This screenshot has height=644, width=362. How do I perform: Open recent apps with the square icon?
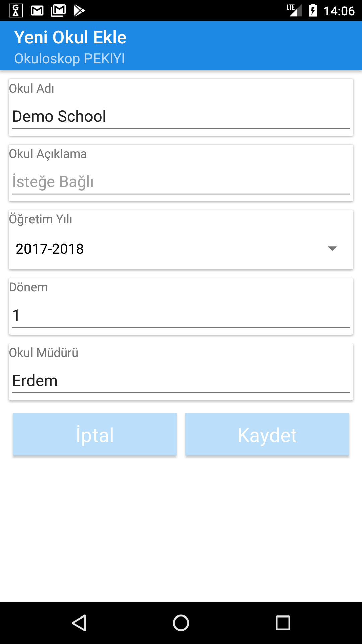[x=283, y=623]
